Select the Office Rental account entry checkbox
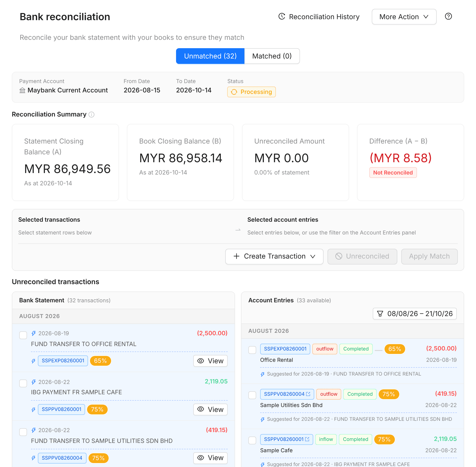This screenshot has width=476, height=467. click(x=252, y=350)
